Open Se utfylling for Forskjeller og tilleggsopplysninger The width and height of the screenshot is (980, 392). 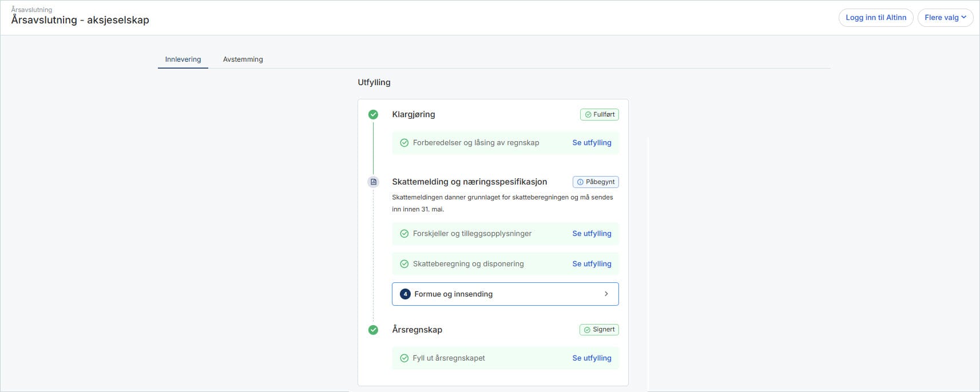[592, 234]
